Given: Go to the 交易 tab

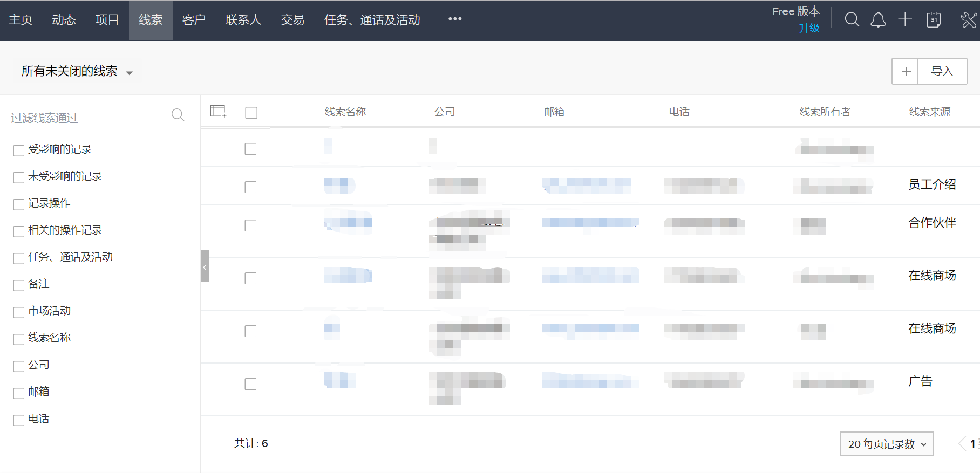Looking at the screenshot, I should point(292,20).
